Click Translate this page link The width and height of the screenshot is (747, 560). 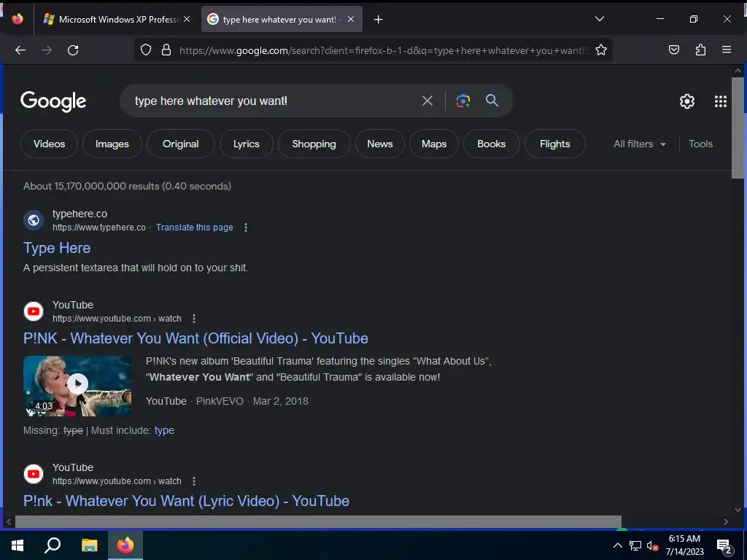click(194, 227)
